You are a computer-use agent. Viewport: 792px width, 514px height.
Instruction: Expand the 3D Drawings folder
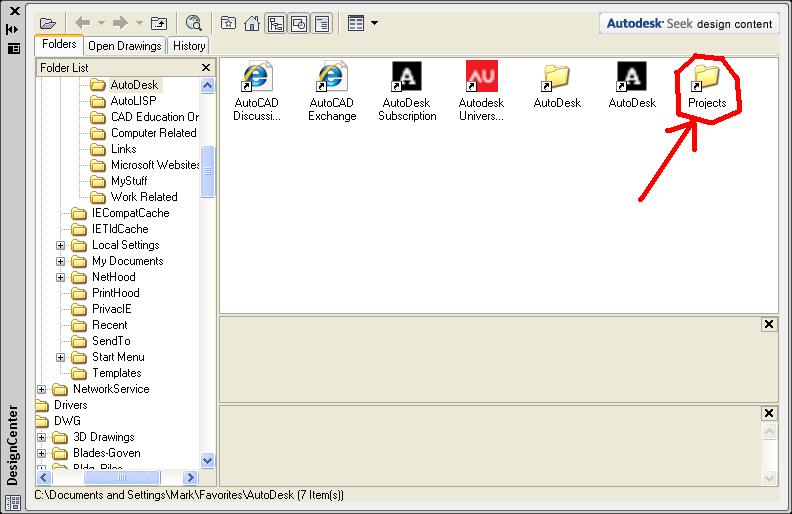click(x=41, y=438)
